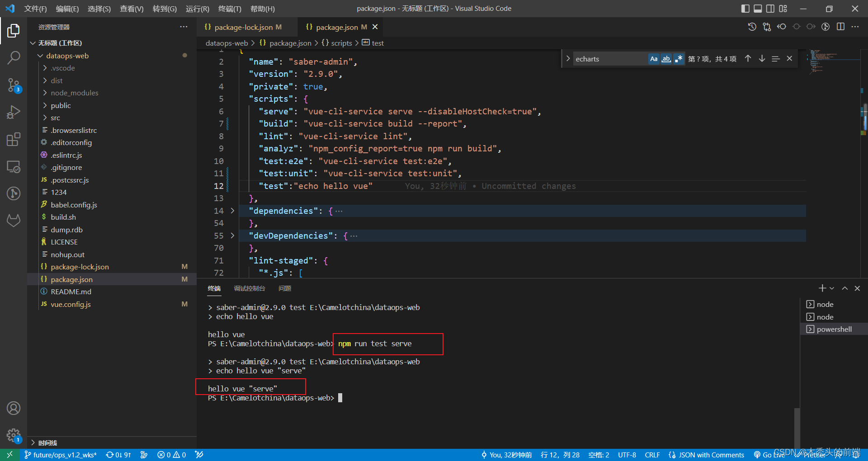The height and width of the screenshot is (461, 868).
Task: Open the local history icon in editor toolbar
Action: [752, 27]
